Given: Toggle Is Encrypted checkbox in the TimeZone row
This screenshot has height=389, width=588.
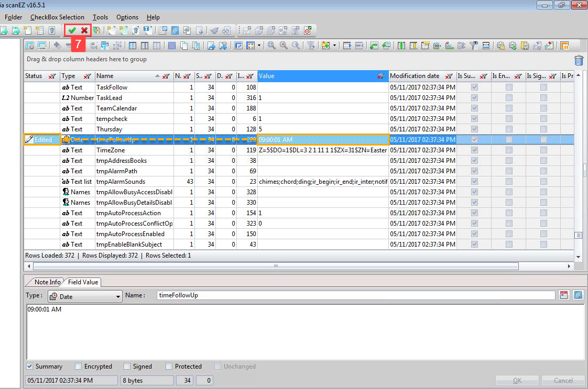Looking at the screenshot, I should click(509, 150).
